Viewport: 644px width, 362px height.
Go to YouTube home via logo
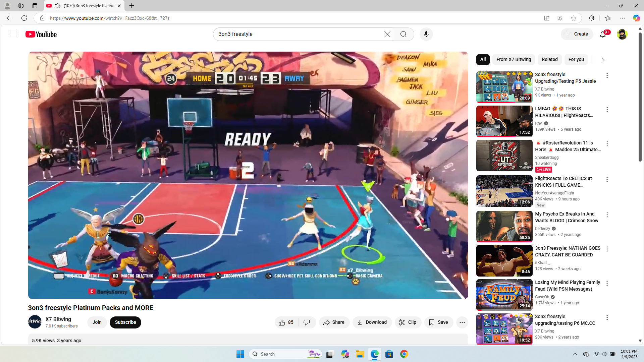click(41, 34)
